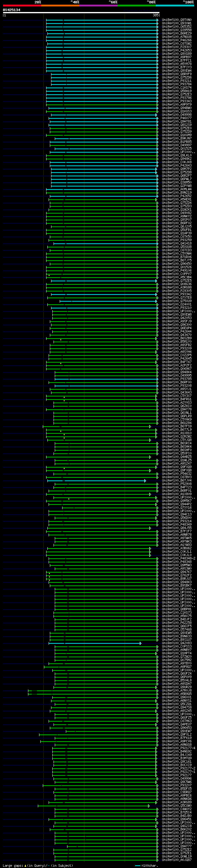Select hit label UniRef100_Q96451

tap(177, 819)
